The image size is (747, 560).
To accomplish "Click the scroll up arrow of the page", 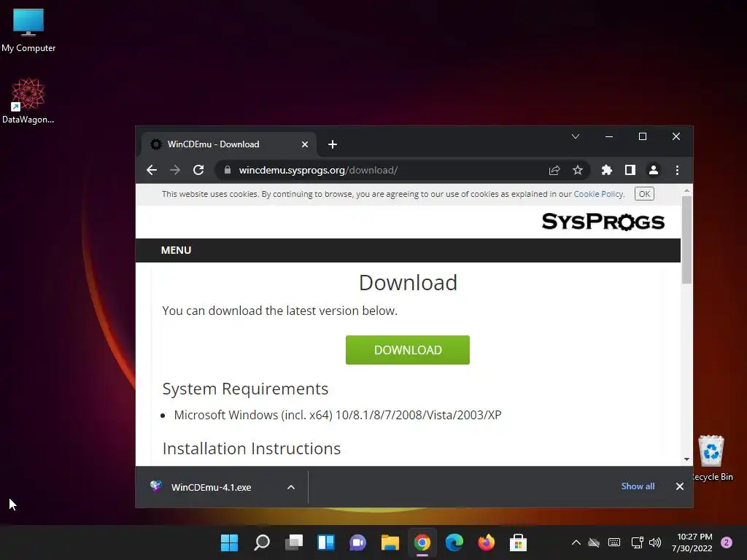I will [x=686, y=190].
